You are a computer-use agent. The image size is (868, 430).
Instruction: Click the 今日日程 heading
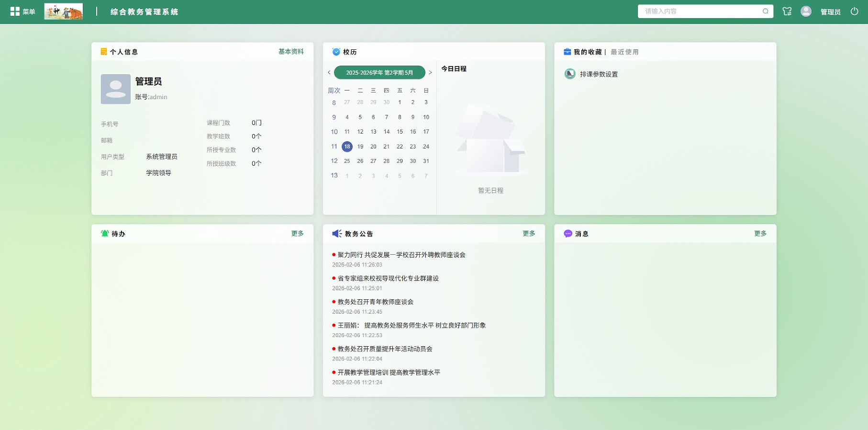point(454,69)
